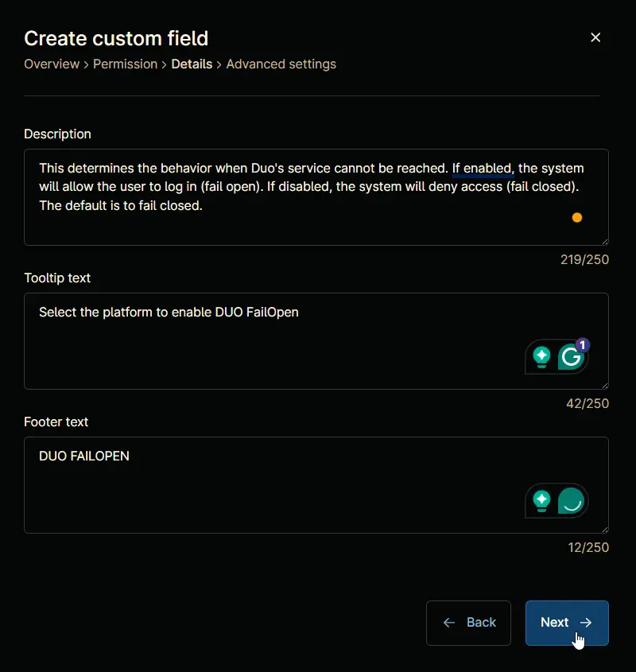Click the 219/250 character counter
This screenshot has height=672, width=636.
coord(584,260)
